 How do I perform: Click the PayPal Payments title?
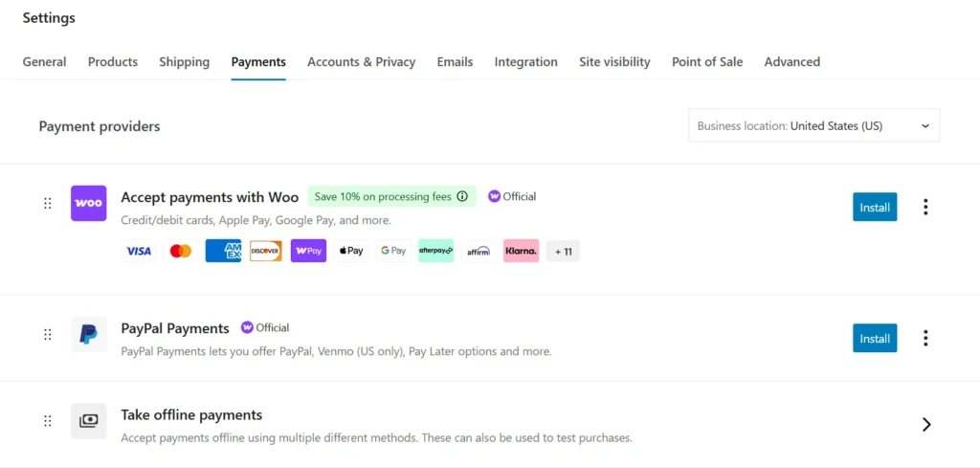(175, 328)
